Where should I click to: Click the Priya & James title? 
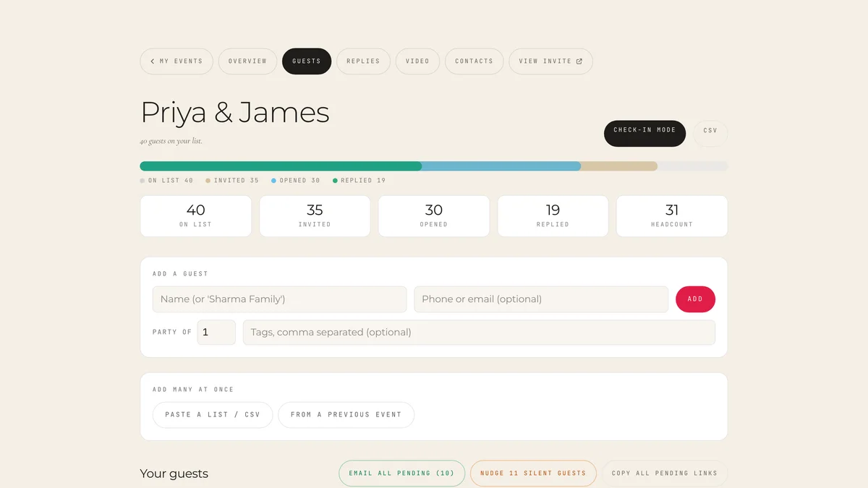(x=235, y=112)
